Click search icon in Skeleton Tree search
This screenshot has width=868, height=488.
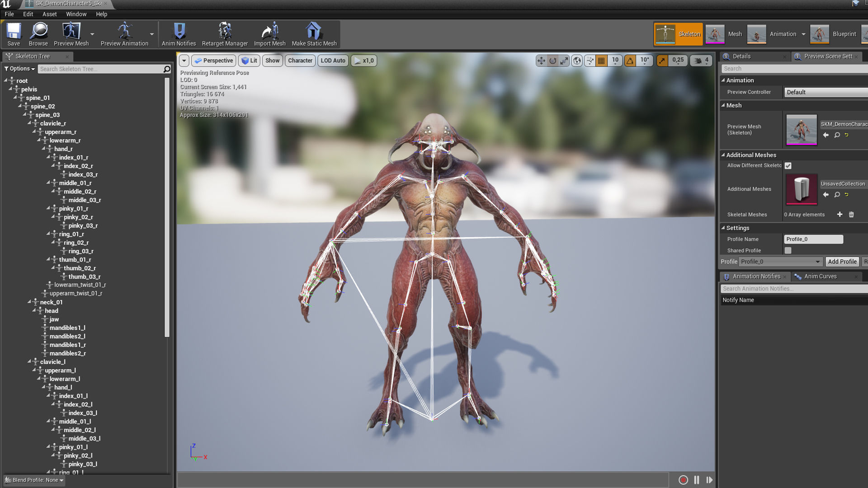pyautogui.click(x=167, y=69)
